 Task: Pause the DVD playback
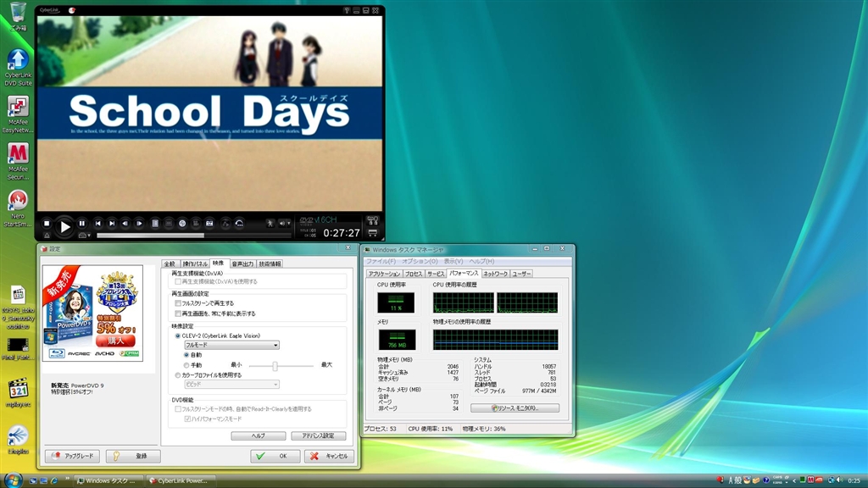coord(82,224)
